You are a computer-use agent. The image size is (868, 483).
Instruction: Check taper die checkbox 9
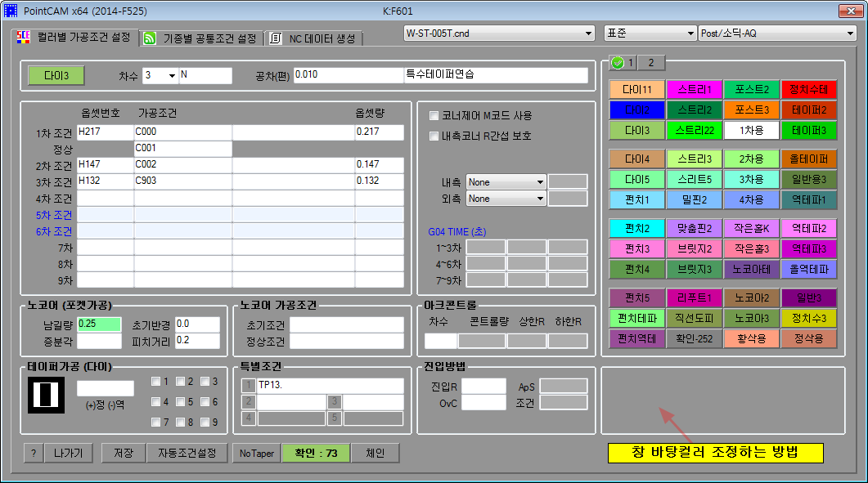point(205,423)
